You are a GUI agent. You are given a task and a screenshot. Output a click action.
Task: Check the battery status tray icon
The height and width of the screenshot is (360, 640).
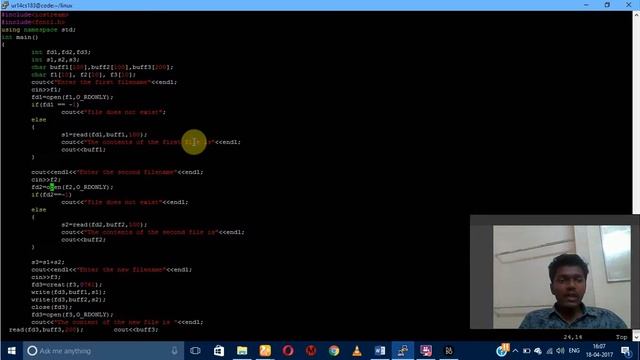click(527, 351)
